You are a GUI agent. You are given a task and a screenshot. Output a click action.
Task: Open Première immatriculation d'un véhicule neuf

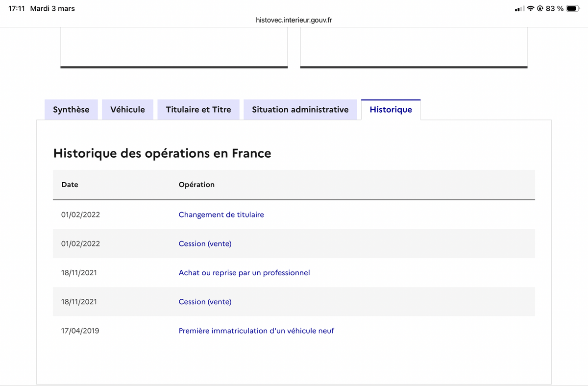pos(256,331)
